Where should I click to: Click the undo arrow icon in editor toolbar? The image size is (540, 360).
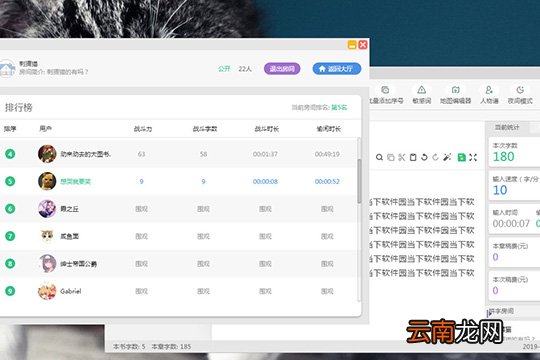coord(424,157)
